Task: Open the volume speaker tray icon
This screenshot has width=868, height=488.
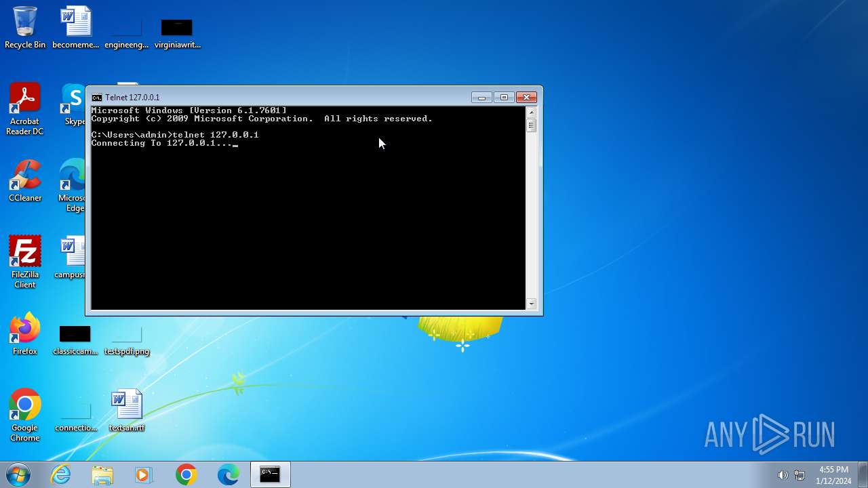Action: 783,475
